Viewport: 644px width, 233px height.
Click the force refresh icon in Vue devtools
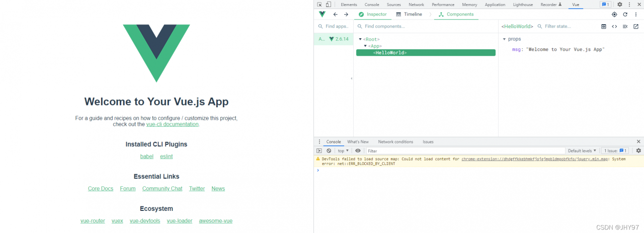[625, 14]
